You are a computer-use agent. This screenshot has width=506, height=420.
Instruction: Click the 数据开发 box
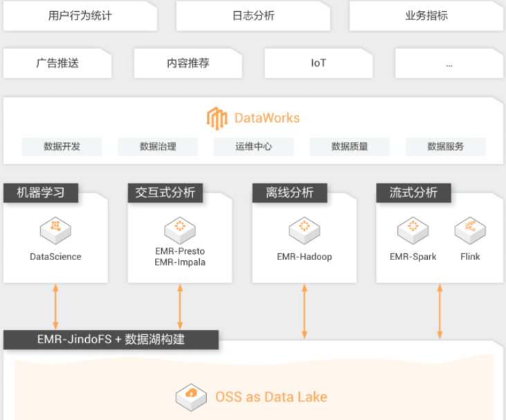[x=62, y=147]
